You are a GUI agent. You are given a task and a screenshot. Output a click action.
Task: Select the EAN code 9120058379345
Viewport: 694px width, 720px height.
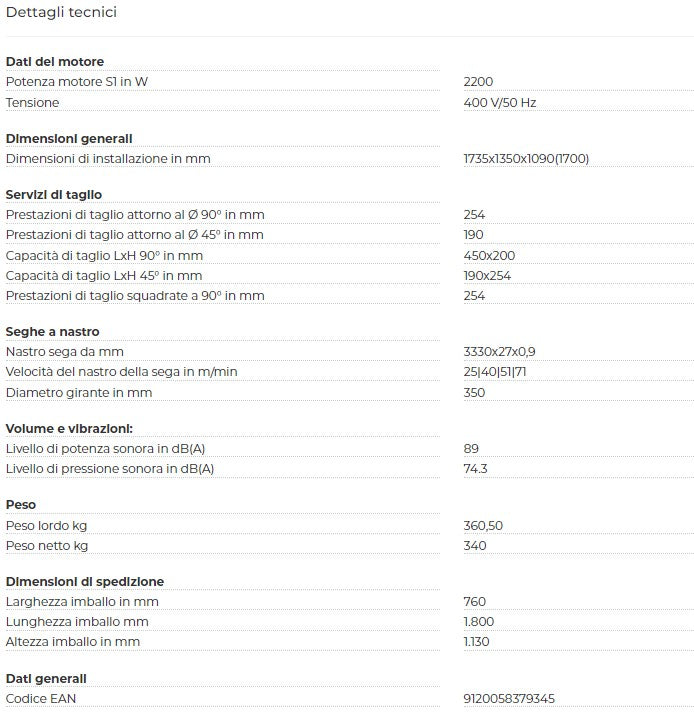pyautogui.click(x=509, y=698)
